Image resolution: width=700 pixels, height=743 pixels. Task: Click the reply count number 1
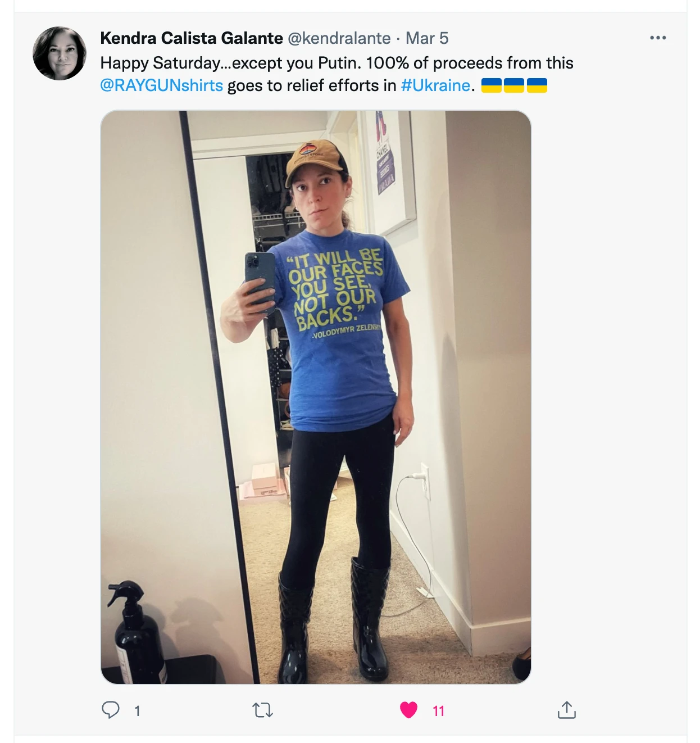(x=137, y=711)
